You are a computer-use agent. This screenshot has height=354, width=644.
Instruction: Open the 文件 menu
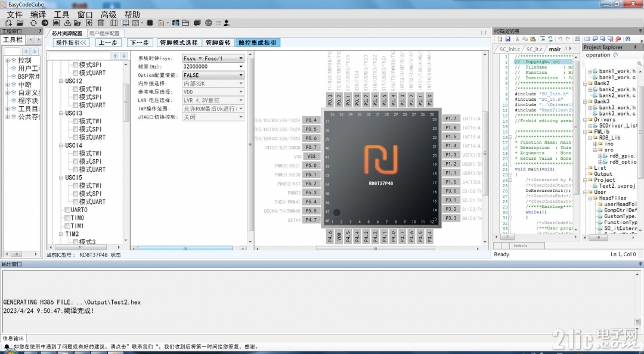(15, 14)
